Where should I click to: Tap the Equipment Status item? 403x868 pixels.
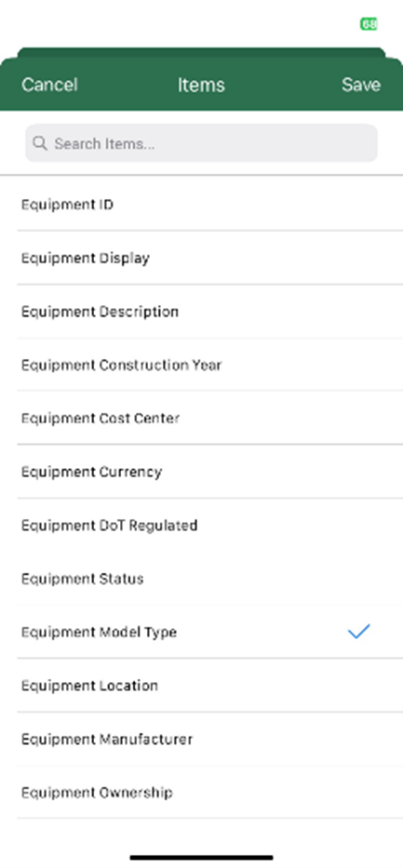pyautogui.click(x=201, y=579)
